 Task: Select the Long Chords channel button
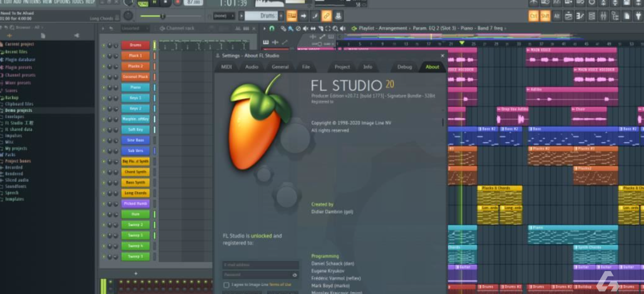click(x=135, y=193)
